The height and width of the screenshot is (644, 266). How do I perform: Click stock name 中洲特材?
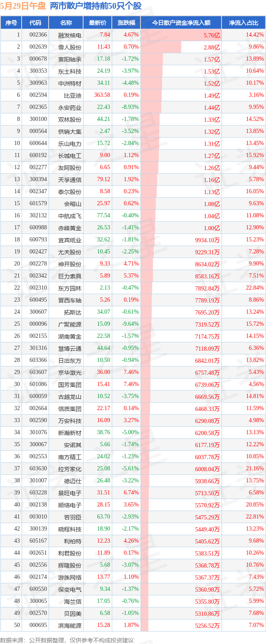pyautogui.click(x=70, y=84)
